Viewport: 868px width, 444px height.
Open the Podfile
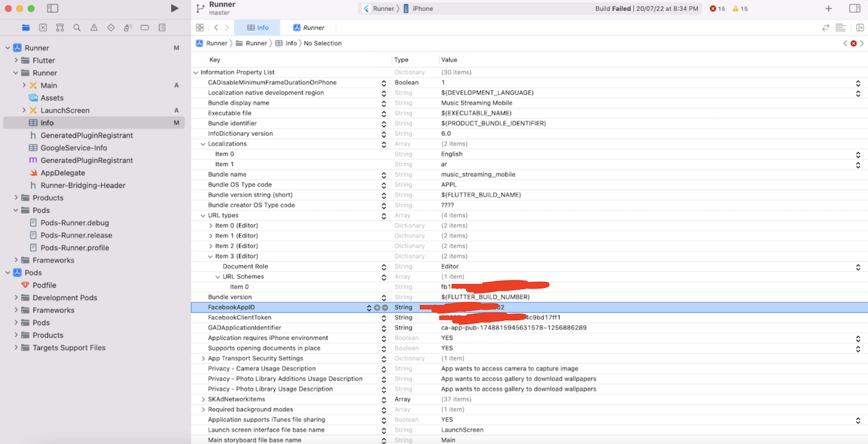click(45, 285)
